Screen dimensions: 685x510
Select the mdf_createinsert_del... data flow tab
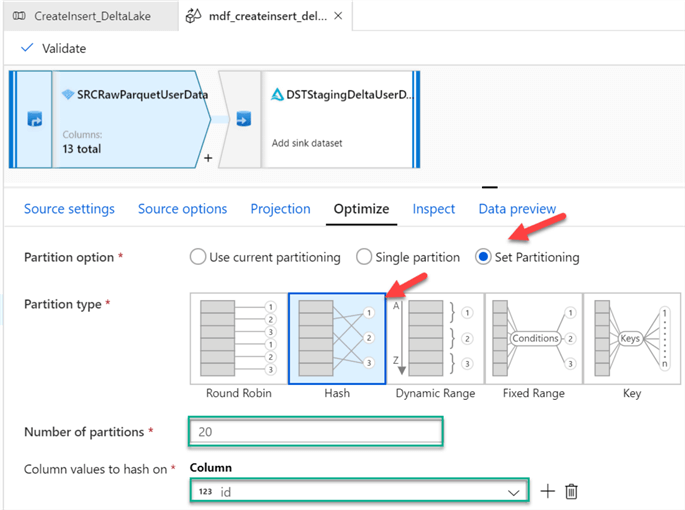point(267,16)
